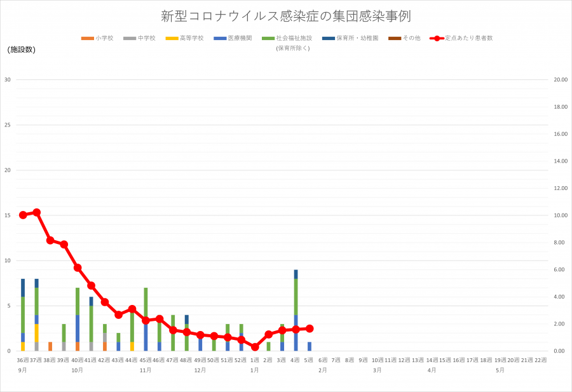Click the dark blue 保育所・幼稚園 legend icon
572x392 pixels.
[330, 38]
